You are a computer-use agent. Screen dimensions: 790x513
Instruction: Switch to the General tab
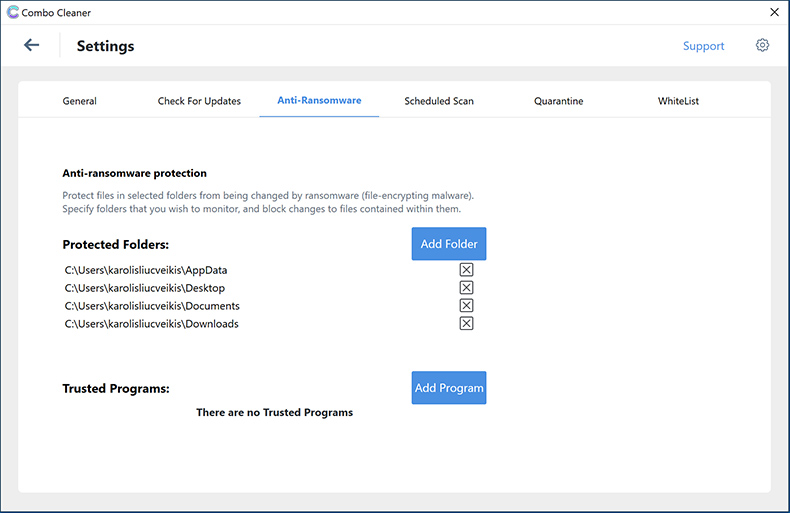(x=80, y=101)
